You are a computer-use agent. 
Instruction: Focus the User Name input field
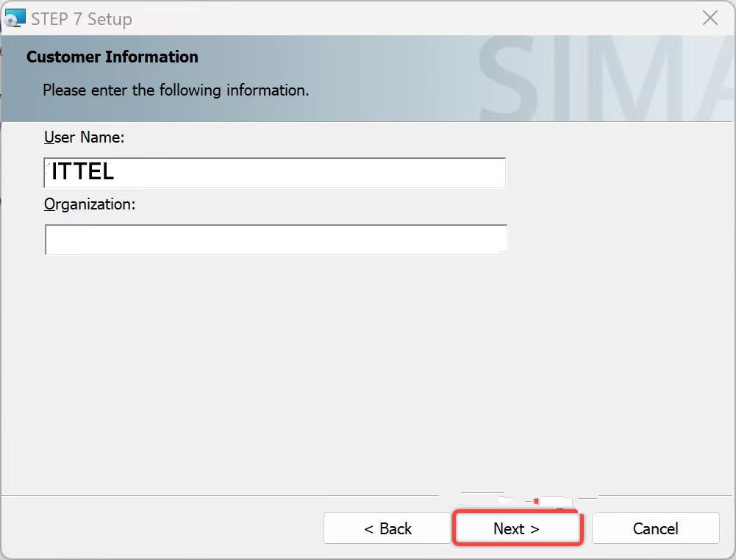coord(274,173)
